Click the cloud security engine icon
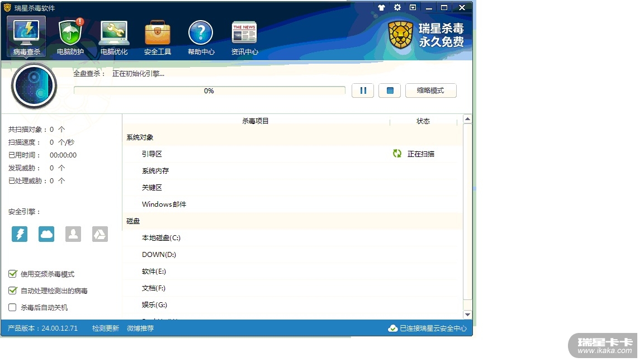Image resolution: width=644 pixels, height=362 pixels. coord(46,234)
